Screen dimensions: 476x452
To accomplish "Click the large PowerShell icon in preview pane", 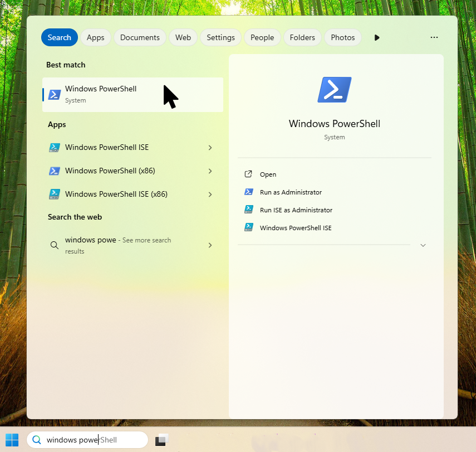I will click(334, 90).
